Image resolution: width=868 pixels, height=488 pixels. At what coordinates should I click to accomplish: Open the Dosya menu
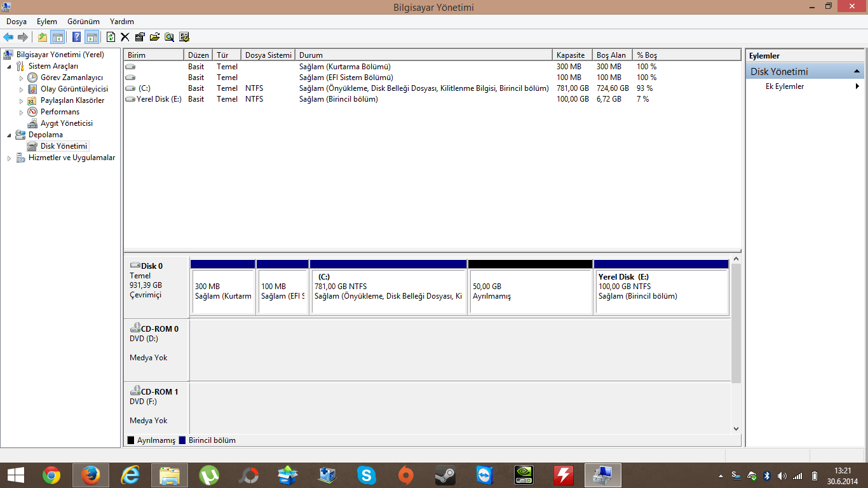click(x=17, y=22)
